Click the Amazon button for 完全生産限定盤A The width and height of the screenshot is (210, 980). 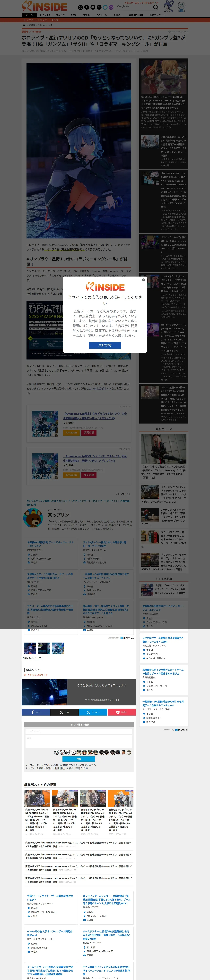pos(71,433)
